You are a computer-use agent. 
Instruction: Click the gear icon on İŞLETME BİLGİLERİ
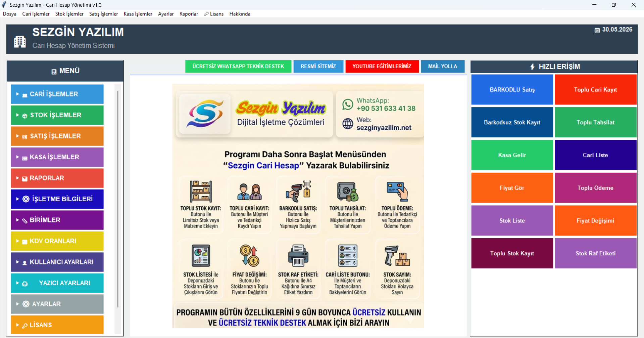26,199
